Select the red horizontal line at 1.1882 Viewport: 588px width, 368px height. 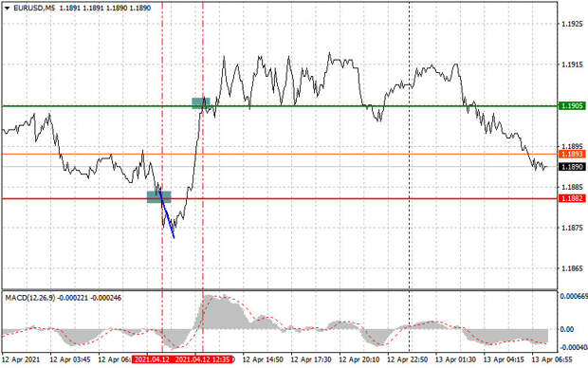pos(280,198)
